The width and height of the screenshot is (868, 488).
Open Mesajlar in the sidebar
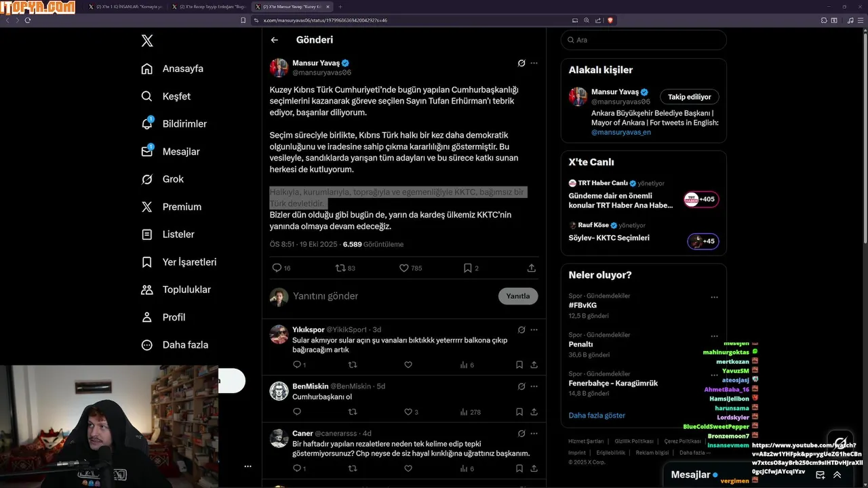point(170,151)
